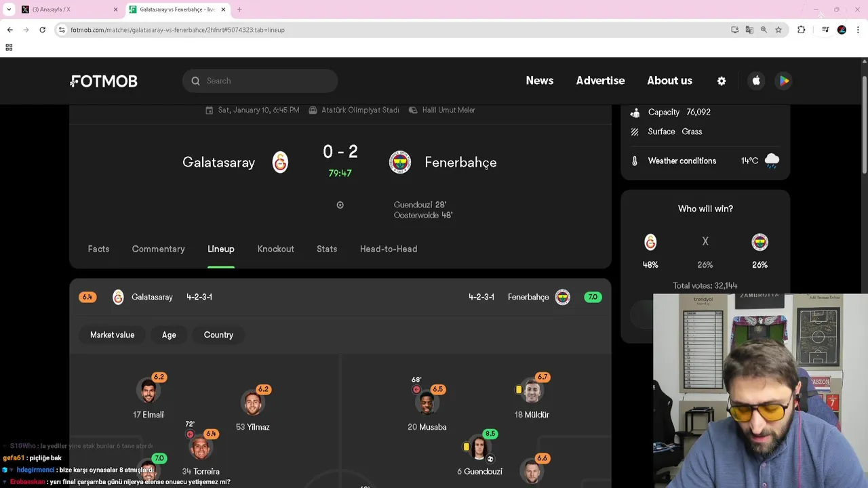Click the Fenerbahçe team name in header
Image resolution: width=868 pixels, height=488 pixels.
460,162
